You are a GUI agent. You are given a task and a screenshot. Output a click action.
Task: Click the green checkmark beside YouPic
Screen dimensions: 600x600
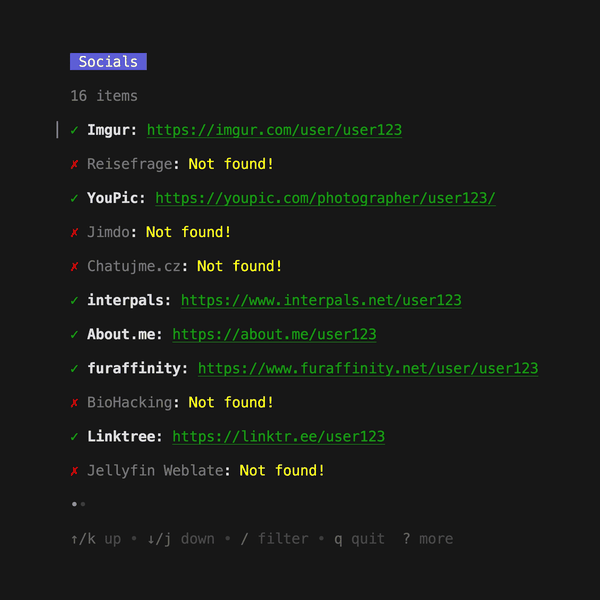75,198
